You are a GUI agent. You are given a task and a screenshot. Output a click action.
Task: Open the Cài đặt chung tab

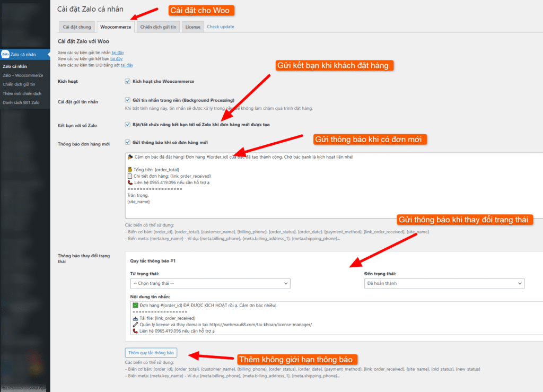coord(77,27)
